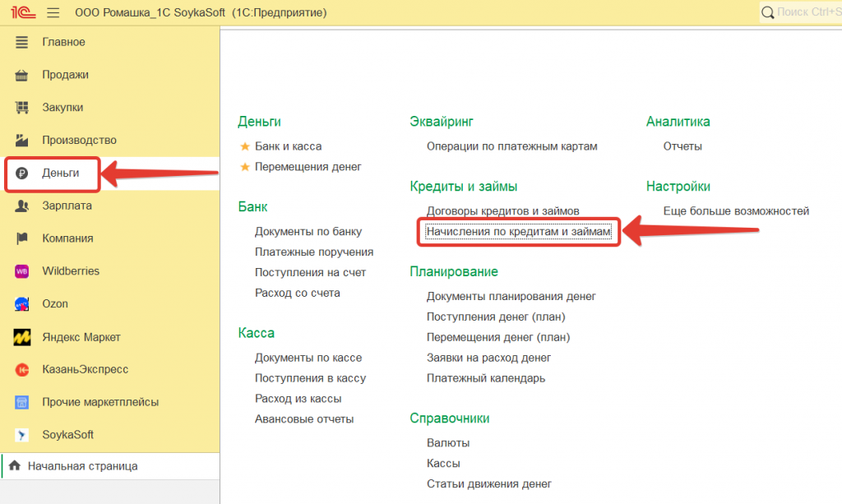This screenshot has height=504, width=842.
Task: Open Операции по платежным картам
Action: coord(511,146)
